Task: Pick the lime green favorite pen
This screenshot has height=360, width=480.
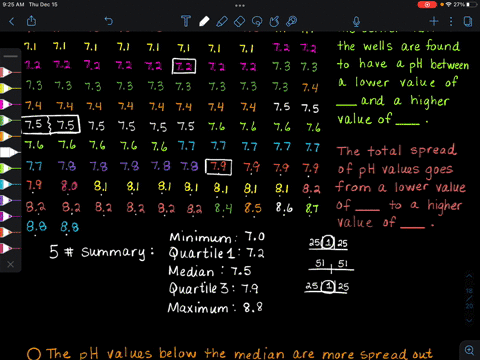Action: point(10,168)
